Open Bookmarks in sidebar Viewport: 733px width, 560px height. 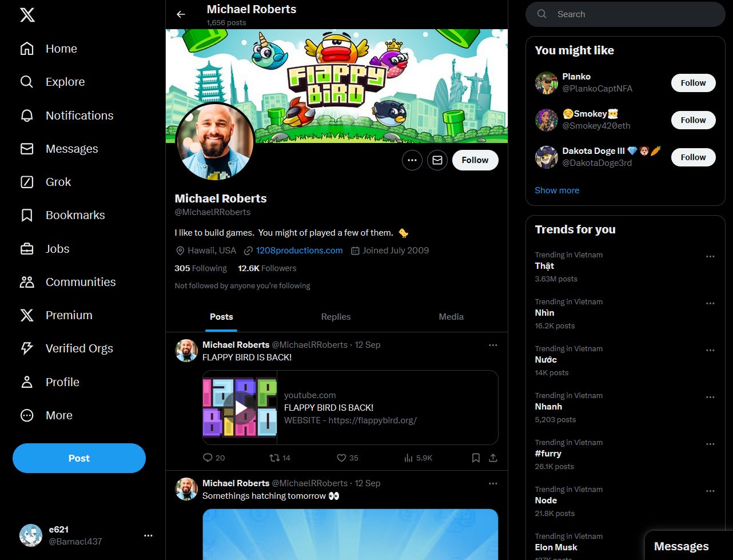pyautogui.click(x=62, y=215)
